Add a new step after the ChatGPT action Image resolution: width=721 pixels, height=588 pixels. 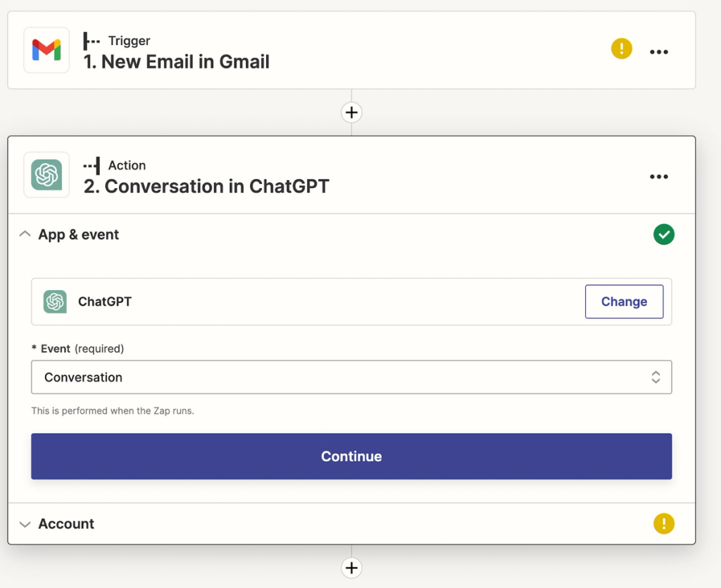click(x=351, y=568)
